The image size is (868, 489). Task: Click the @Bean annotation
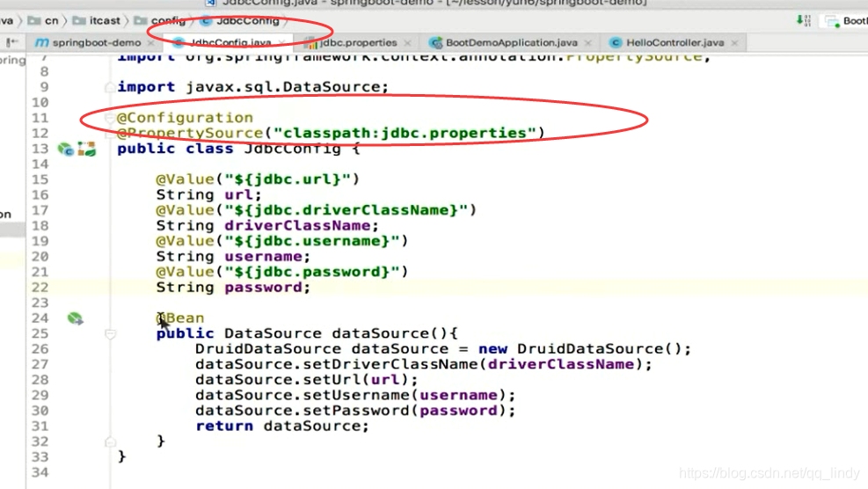[x=180, y=318]
